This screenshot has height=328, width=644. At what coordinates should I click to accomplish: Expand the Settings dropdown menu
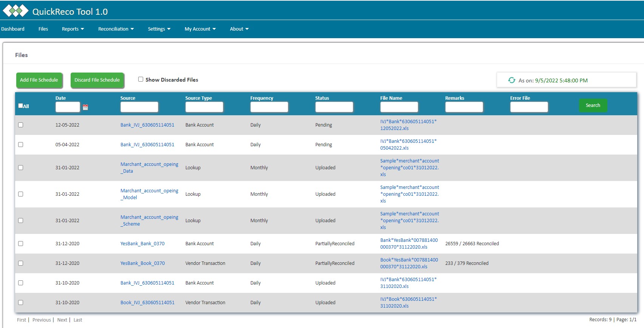tap(159, 29)
